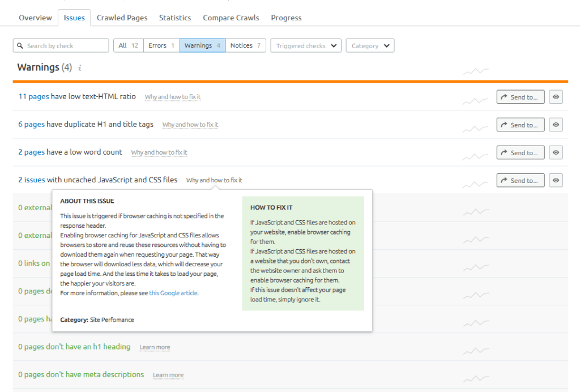Toggle visibility of uncached JavaScript and CSS check

click(556, 180)
